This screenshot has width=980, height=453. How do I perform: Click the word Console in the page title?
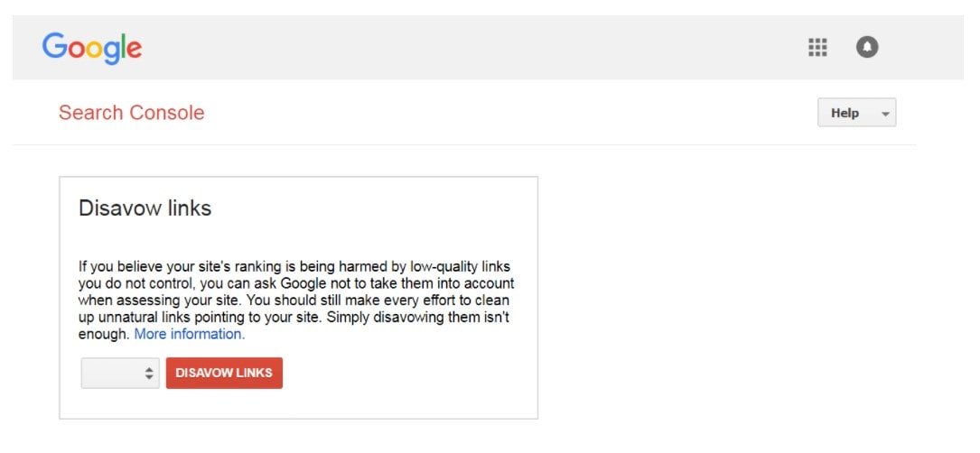[x=167, y=113]
